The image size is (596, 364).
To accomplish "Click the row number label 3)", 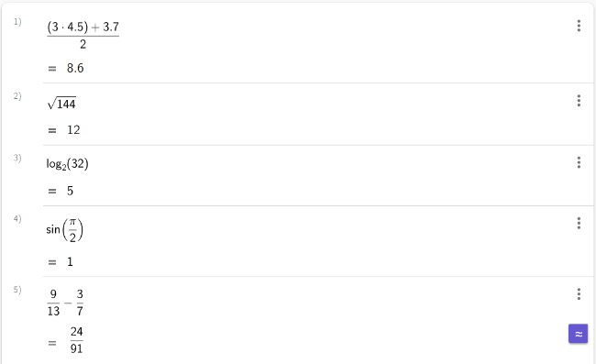I will pos(17,158).
